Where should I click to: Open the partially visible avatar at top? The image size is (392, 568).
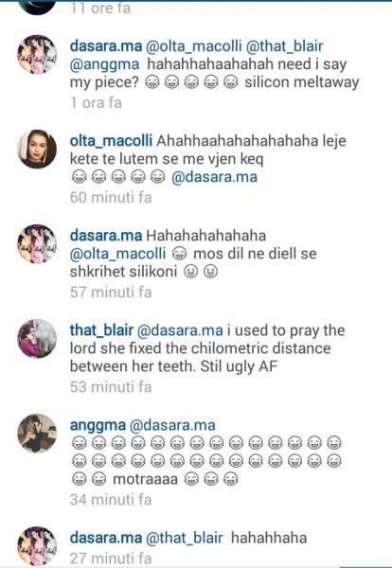37,8
